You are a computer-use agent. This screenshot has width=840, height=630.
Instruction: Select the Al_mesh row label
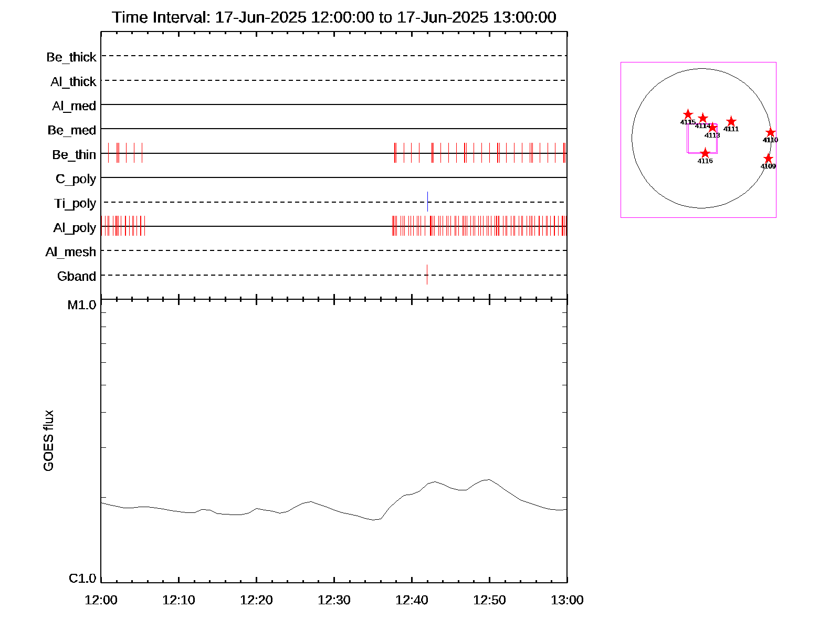click(71, 252)
